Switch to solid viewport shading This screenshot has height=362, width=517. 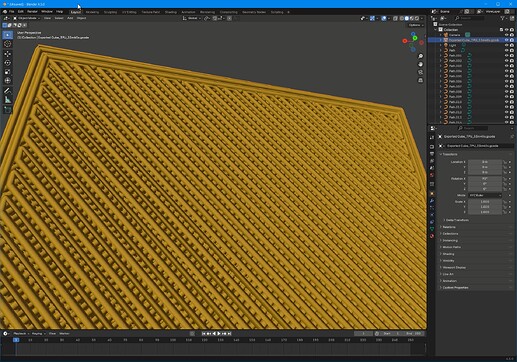[x=406, y=18]
